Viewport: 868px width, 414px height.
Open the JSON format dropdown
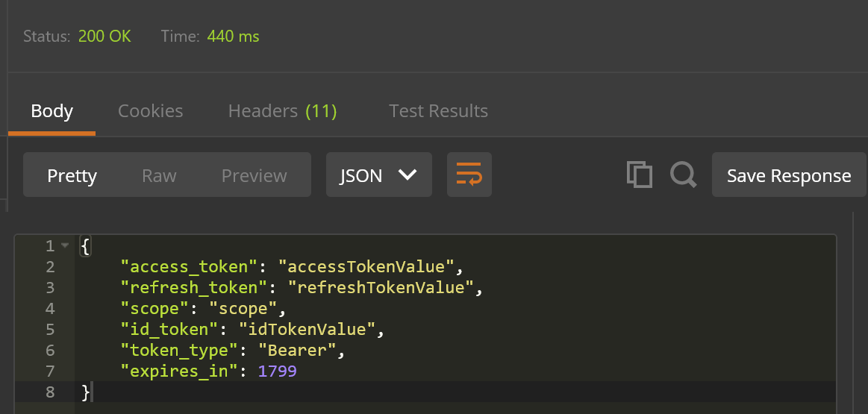coord(378,175)
